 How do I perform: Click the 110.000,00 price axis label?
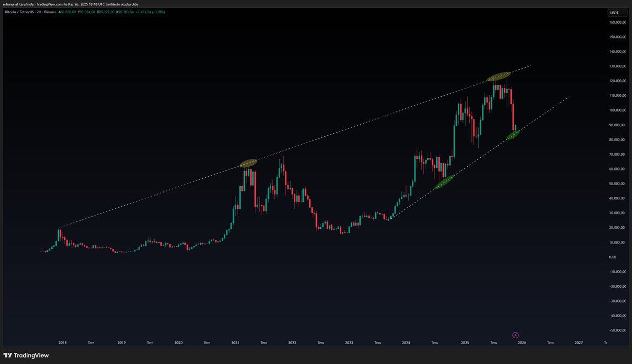(617, 96)
